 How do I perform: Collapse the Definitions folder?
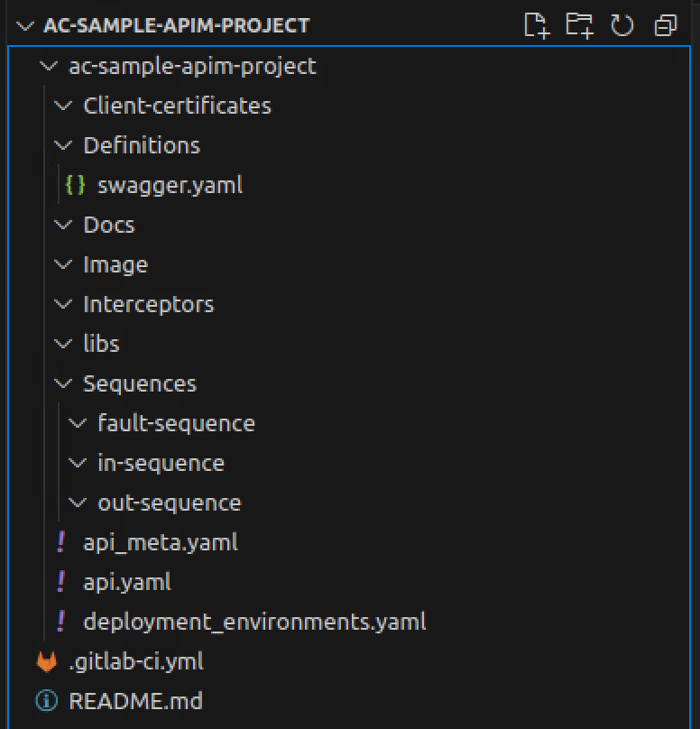coord(62,144)
